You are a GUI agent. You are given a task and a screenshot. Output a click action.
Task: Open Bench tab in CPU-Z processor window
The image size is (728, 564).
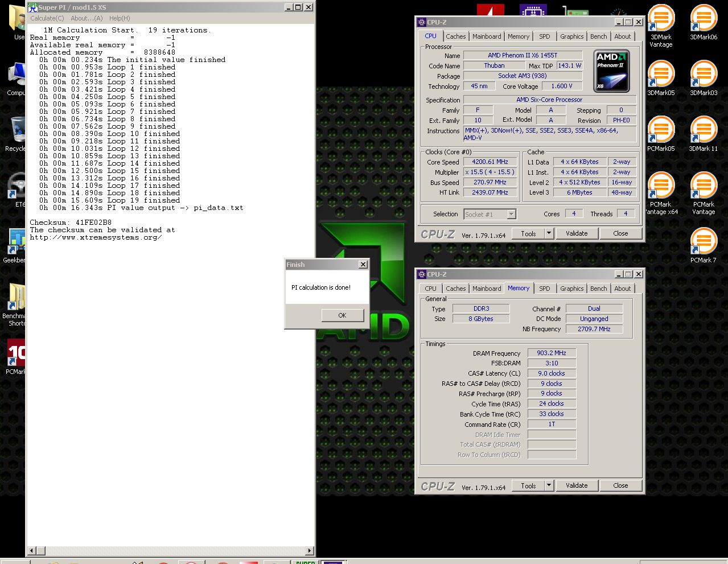point(598,36)
